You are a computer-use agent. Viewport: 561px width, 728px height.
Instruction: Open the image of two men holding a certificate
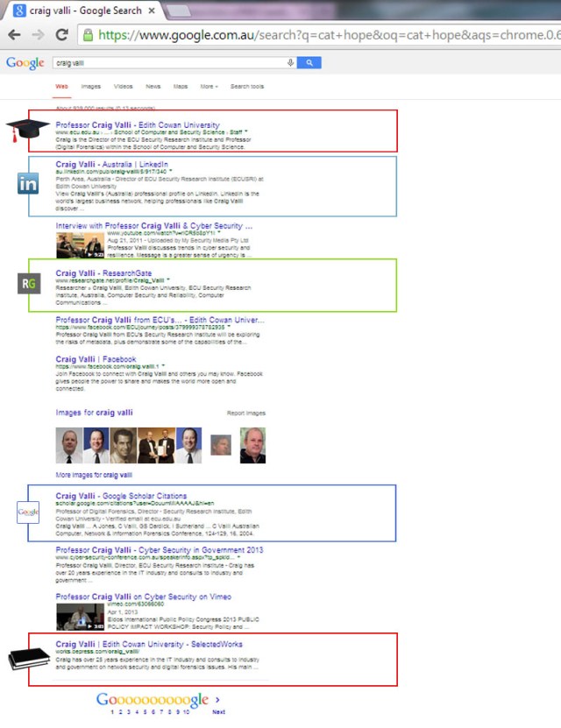pyautogui.click(x=157, y=445)
